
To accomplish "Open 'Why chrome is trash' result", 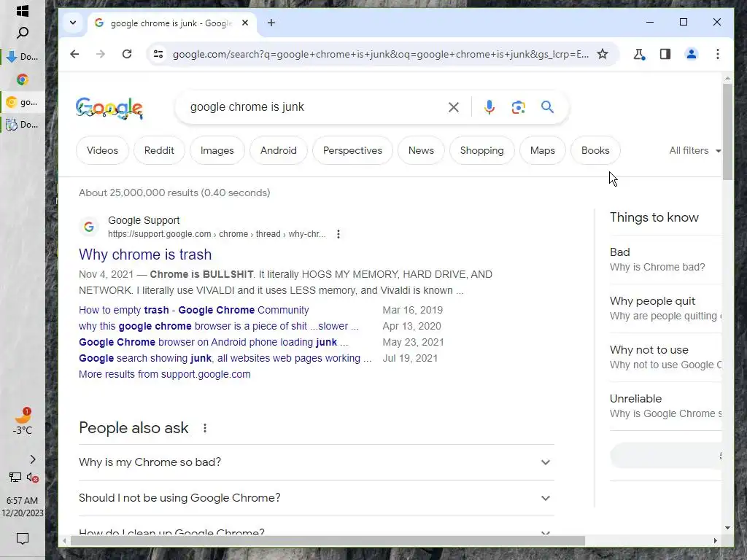I will click(145, 254).
